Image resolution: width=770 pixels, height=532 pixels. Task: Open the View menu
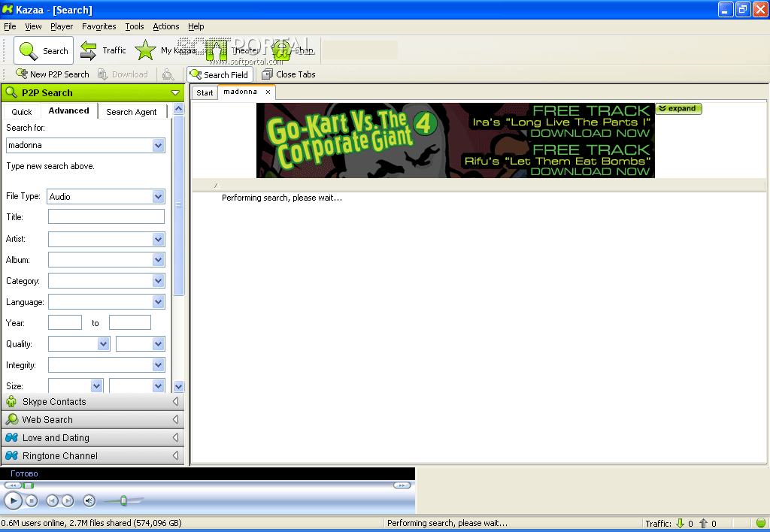[33, 26]
